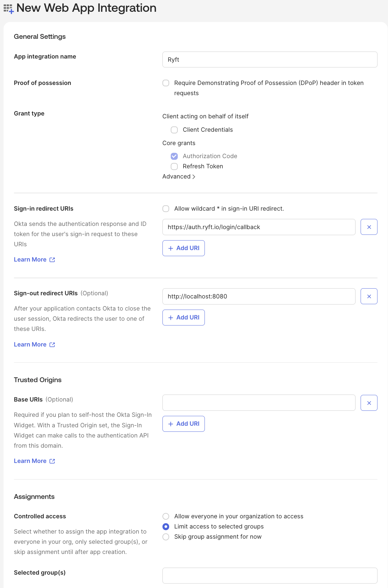The image size is (388, 588).
Task: Enable Require DPoP header checkbox
Action: click(166, 83)
